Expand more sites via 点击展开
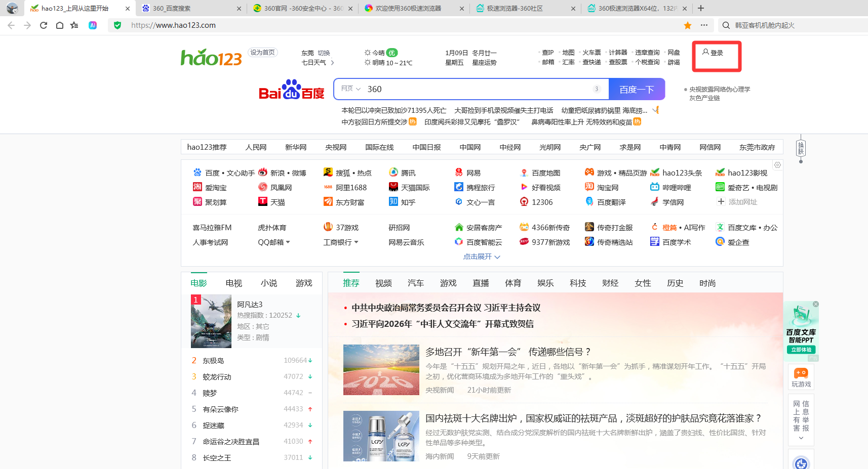868x469 pixels. (x=480, y=257)
